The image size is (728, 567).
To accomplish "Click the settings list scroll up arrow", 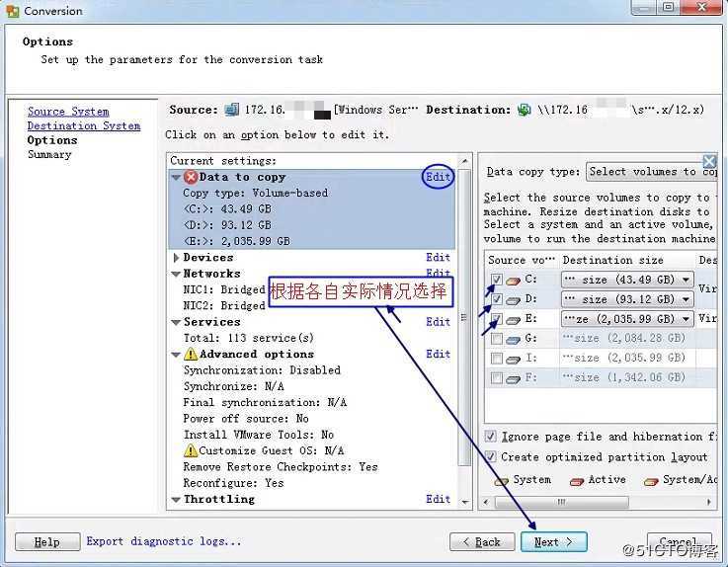I will (464, 161).
